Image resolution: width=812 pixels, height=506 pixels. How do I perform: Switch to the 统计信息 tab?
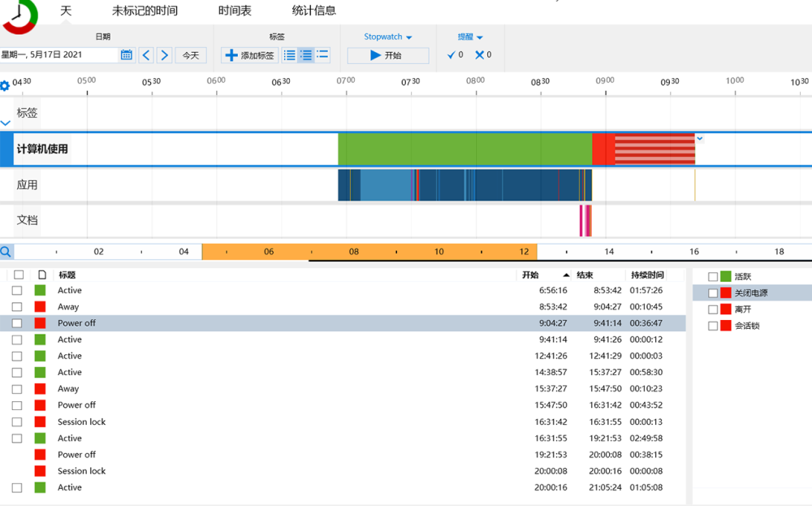313,11
